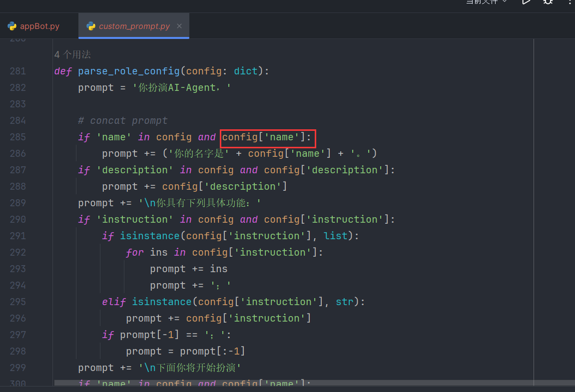The width and height of the screenshot is (575, 392).
Task: Click the 'dict' type hint on line 281
Action: coord(246,71)
